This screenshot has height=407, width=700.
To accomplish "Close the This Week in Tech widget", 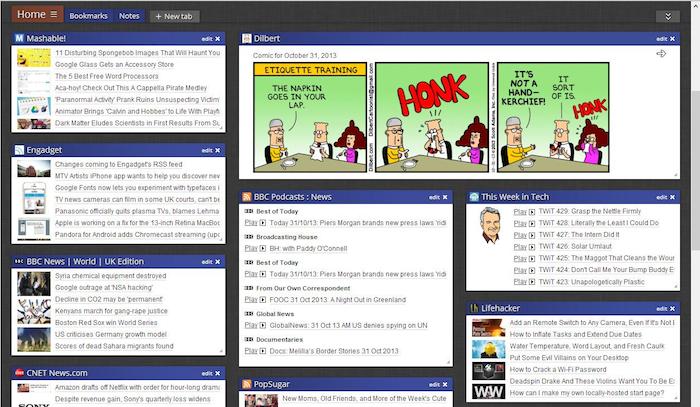I will (672, 197).
